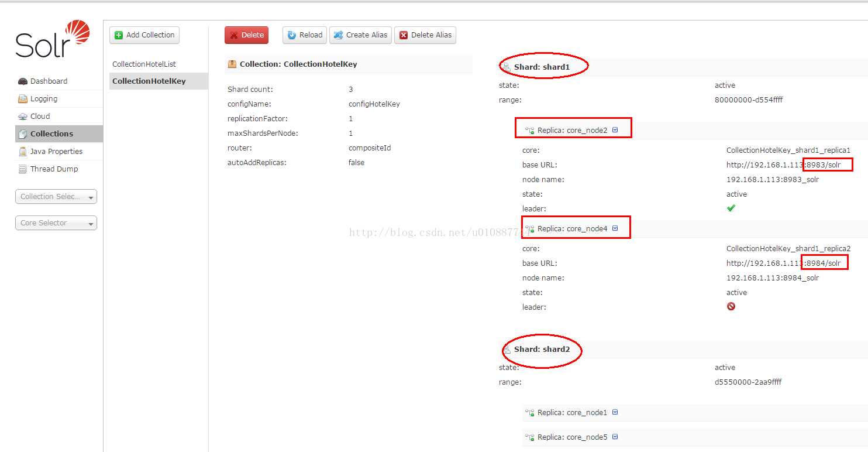Click the Replica: core_node4 label
Image resolution: width=868 pixels, height=452 pixels.
click(573, 229)
